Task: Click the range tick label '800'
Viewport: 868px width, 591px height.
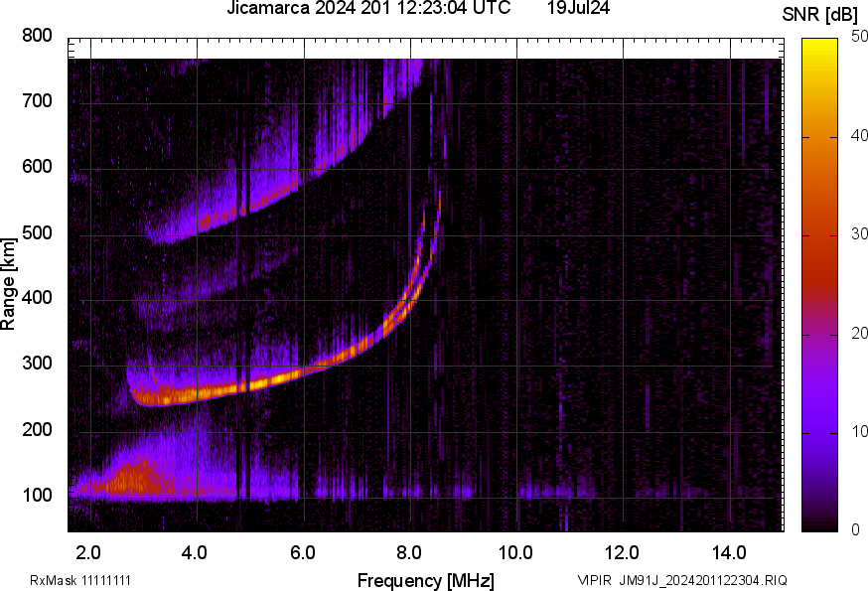Action: (x=37, y=36)
